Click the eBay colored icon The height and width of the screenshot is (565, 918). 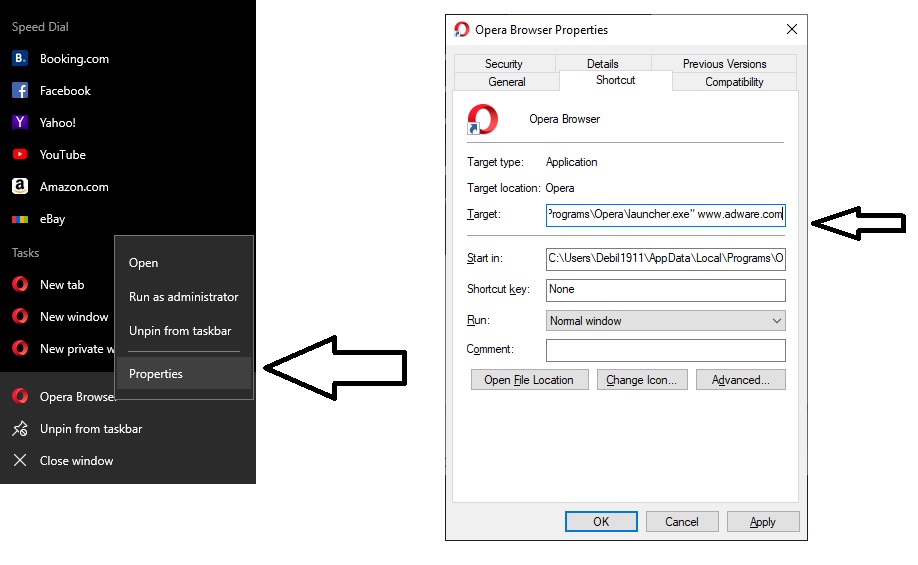click(x=20, y=219)
